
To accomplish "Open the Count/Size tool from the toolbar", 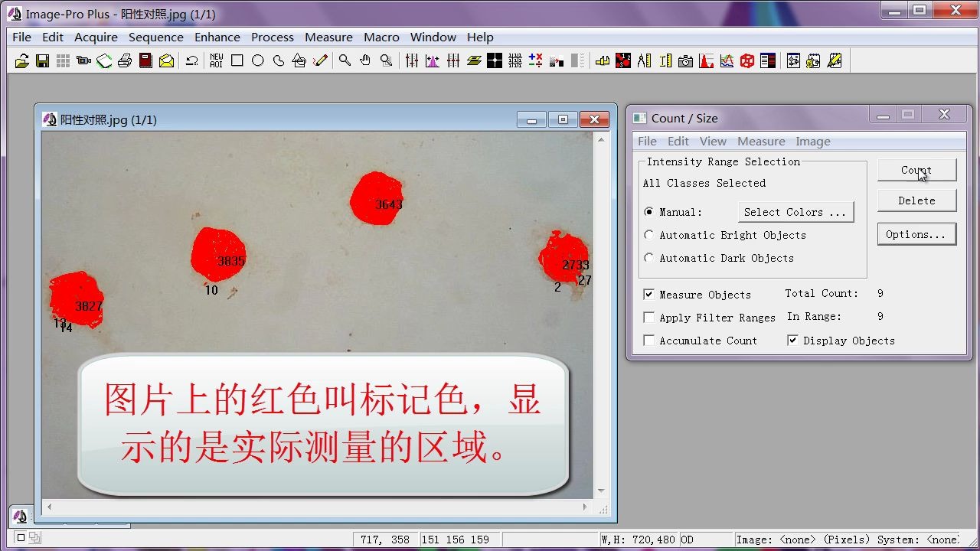I will coord(623,60).
